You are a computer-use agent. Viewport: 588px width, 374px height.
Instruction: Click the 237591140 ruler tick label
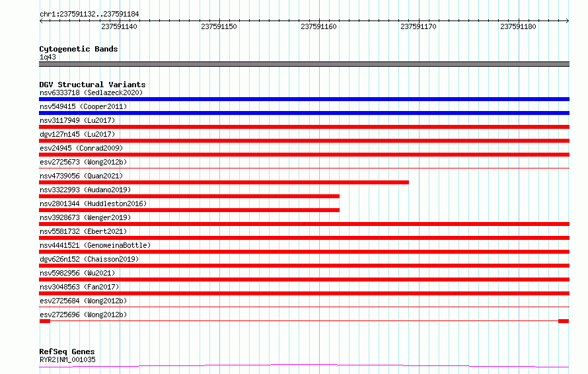point(119,26)
